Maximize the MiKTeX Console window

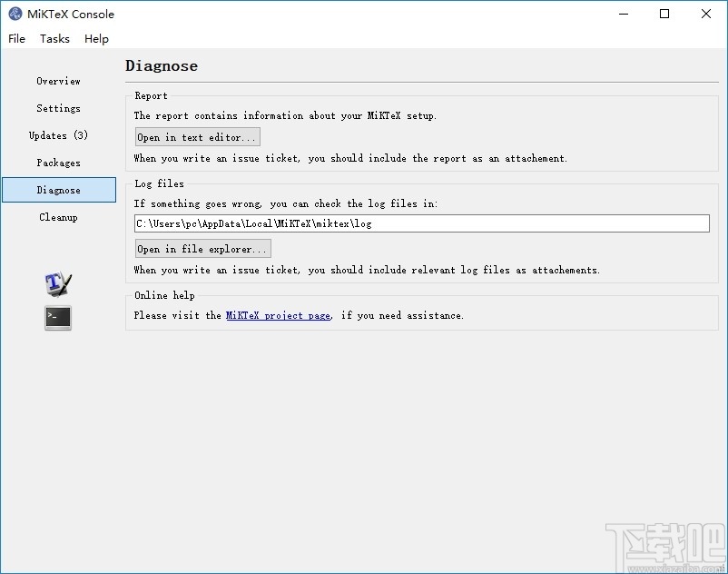coord(664,14)
